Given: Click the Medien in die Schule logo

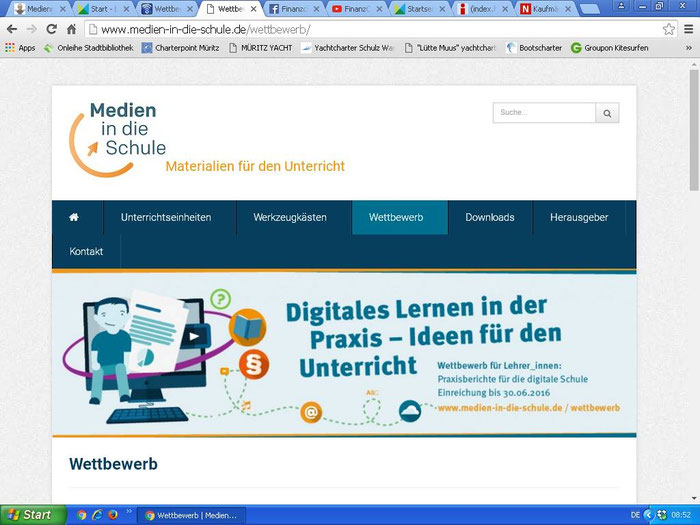Looking at the screenshot, I should point(118,139).
